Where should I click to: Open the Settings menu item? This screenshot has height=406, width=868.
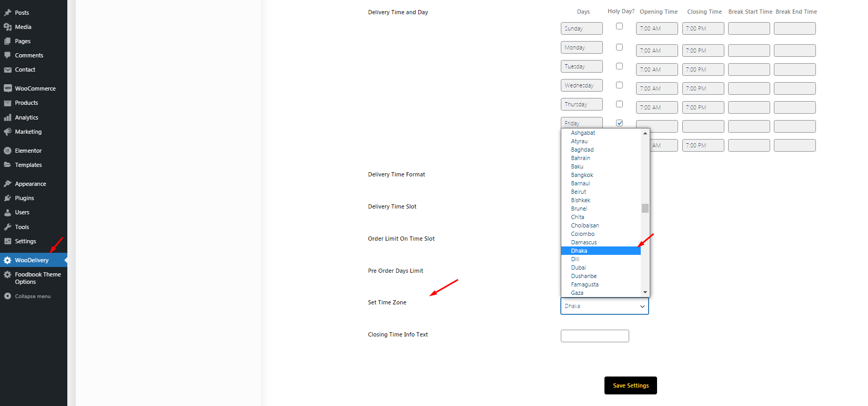point(25,241)
